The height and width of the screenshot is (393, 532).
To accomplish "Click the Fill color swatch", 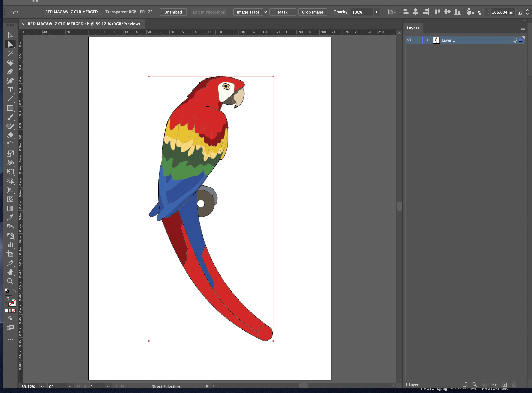I will 8,299.
